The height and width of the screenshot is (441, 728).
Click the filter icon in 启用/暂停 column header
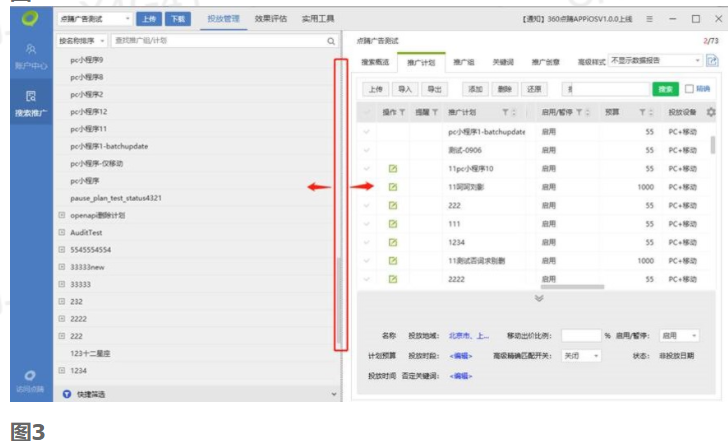pos(579,112)
